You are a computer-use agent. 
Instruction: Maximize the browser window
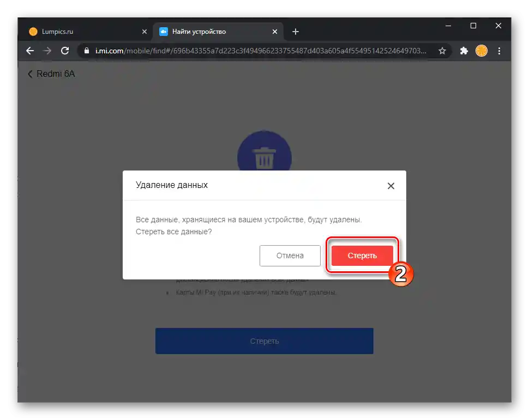473,26
